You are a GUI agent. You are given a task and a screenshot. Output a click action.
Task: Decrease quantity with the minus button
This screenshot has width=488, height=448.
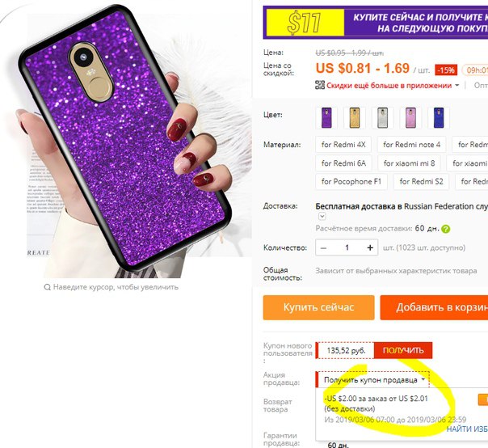tap(323, 247)
